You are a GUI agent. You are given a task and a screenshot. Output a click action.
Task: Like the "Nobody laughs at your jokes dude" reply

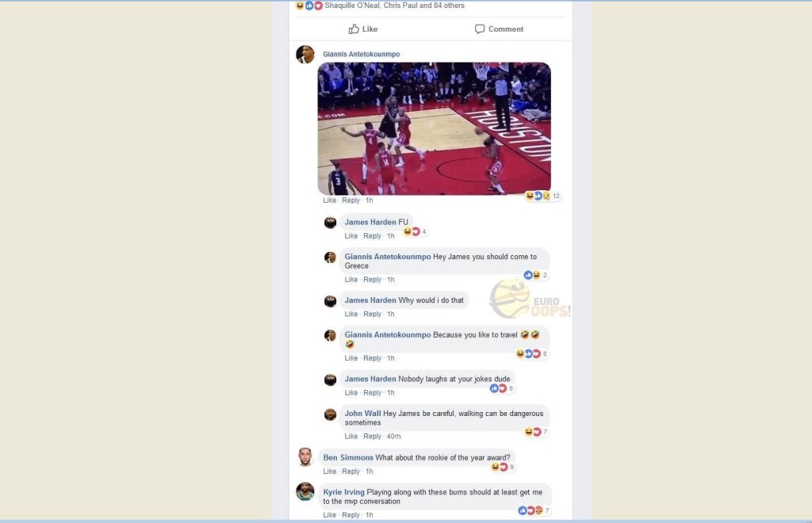(x=351, y=393)
